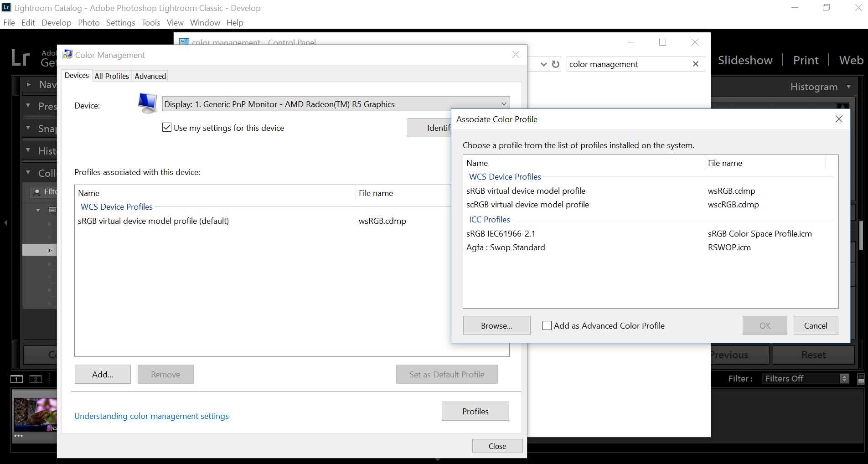This screenshot has height=464, width=868.
Task: Select the second window 2 display icon
Action: point(36,379)
